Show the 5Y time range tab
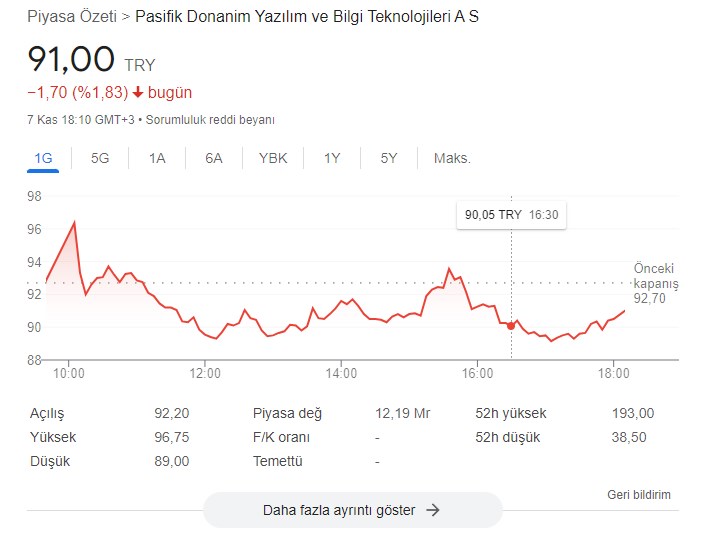 [389, 159]
